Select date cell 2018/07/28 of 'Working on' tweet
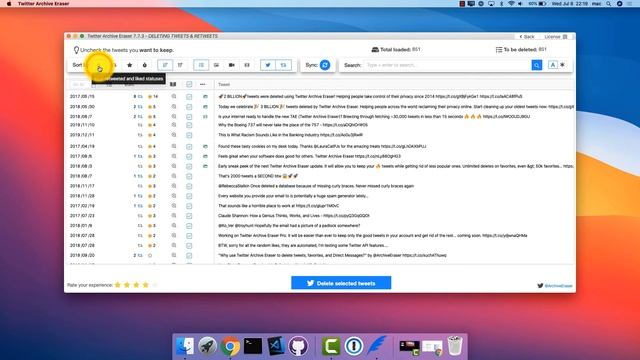The height and width of the screenshot is (360, 640). pos(82,236)
